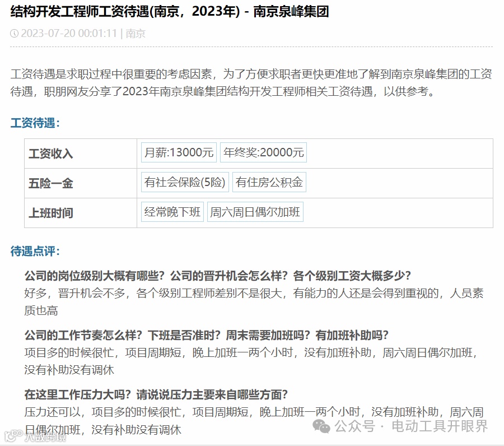Screen dimensions: 504x446
Task: Click the 工资待遇: section heading
Action: [x=35, y=123]
